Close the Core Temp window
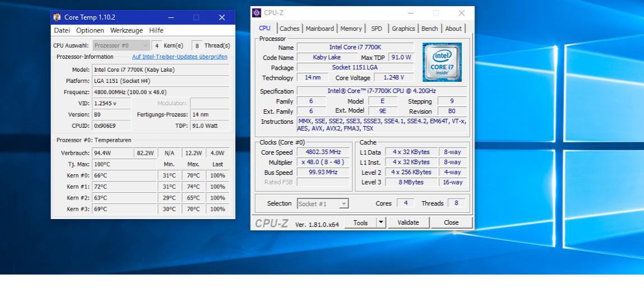Screen dimensions: 644x302 pos(222,17)
